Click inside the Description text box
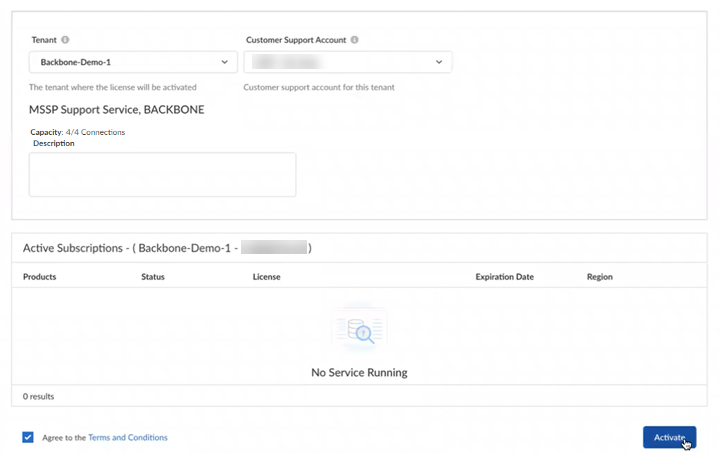Viewport: 720px width, 454px height. [163, 174]
